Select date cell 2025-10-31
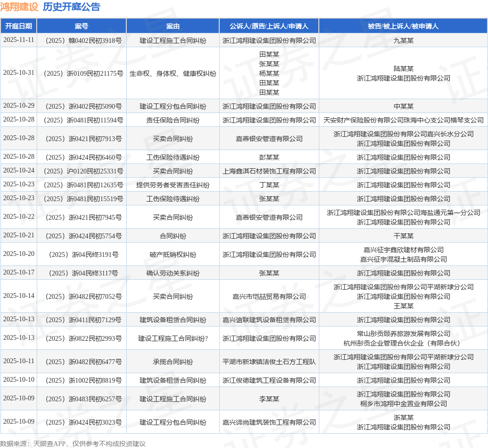The image size is (488, 448). (x=19, y=73)
